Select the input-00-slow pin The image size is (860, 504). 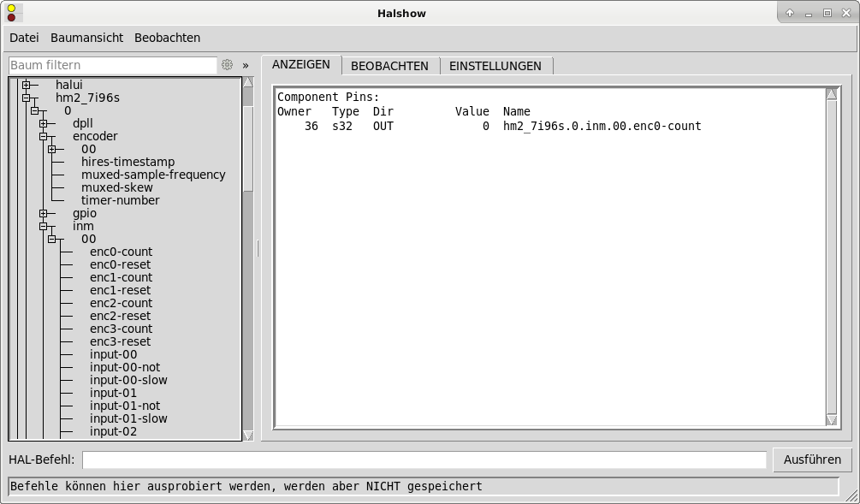[x=128, y=380]
